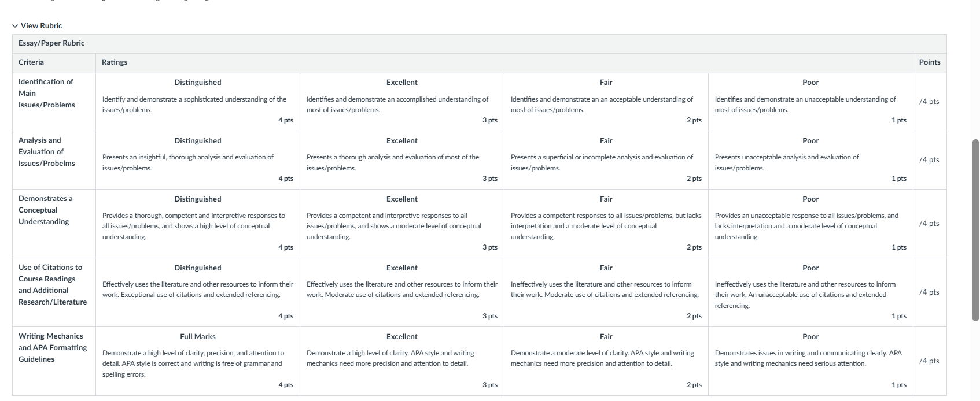The height and width of the screenshot is (401, 980).
Task: Select Poor rating for Use of Citations row
Action: (x=810, y=292)
